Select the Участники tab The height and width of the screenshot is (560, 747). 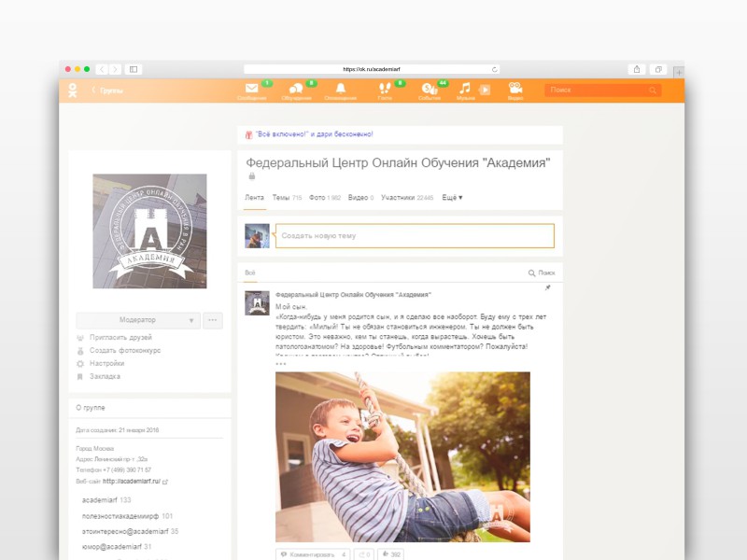tap(407, 197)
